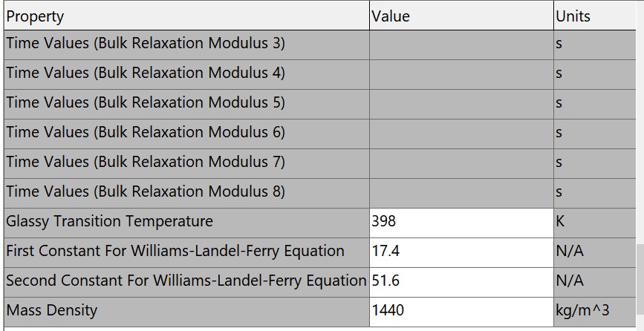Image resolution: width=644 pixels, height=331 pixels.
Task: Click the empty value cell for Modulus 8
Action: tap(461, 193)
